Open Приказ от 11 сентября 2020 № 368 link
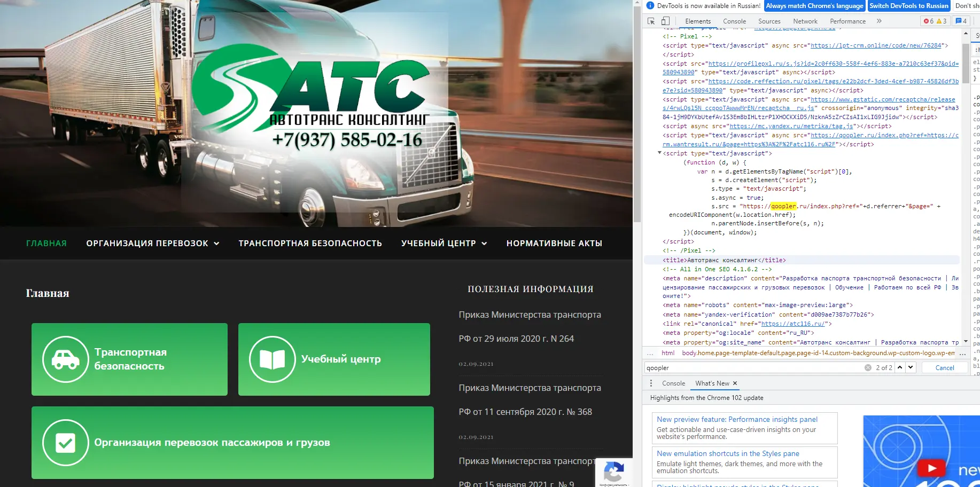Image resolution: width=980 pixels, height=487 pixels. click(530, 400)
